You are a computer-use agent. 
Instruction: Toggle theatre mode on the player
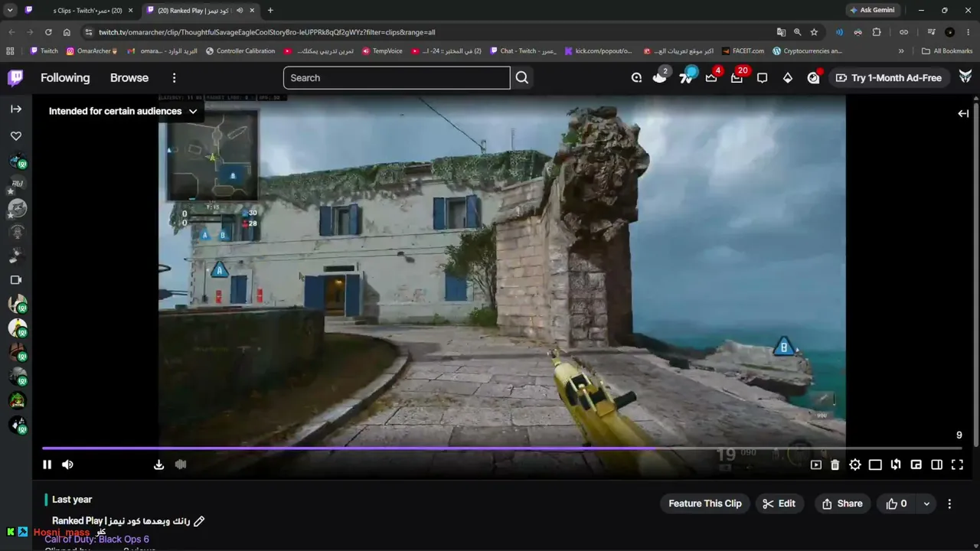point(875,465)
